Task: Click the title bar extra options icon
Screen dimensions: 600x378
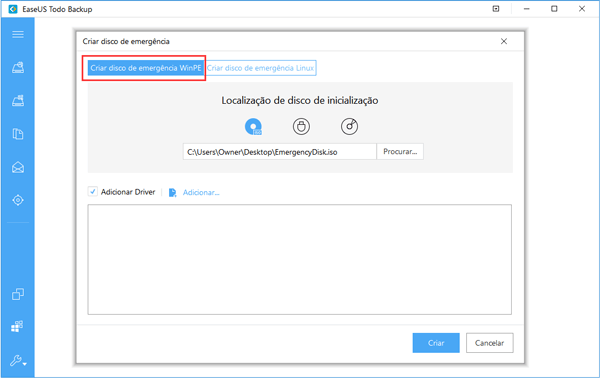Action: pos(496,9)
